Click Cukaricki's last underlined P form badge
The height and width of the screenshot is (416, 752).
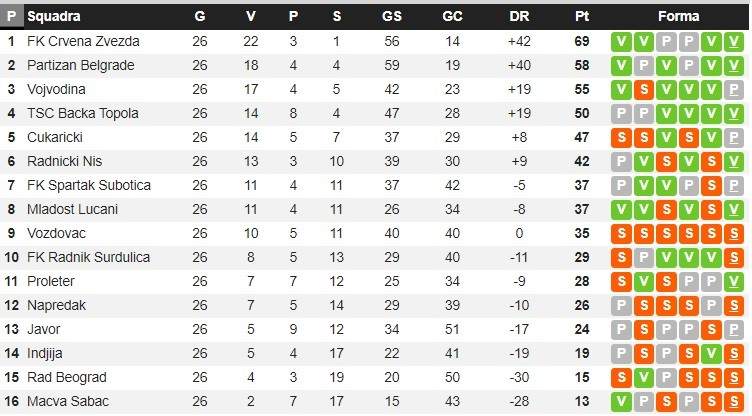pyautogui.click(x=733, y=138)
